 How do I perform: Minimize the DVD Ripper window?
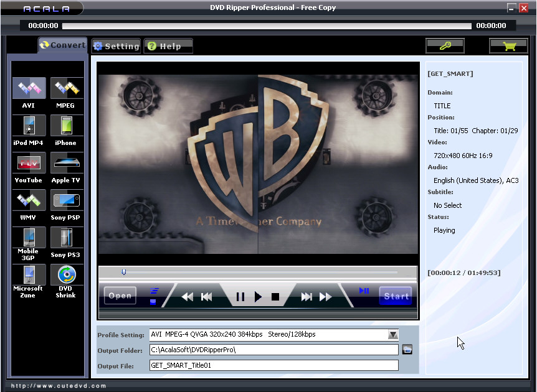[x=511, y=8]
